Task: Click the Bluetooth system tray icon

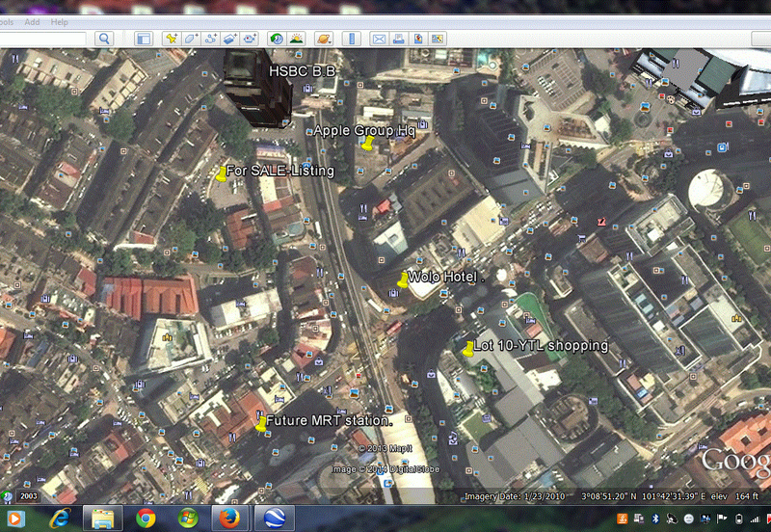Action: 655,519
